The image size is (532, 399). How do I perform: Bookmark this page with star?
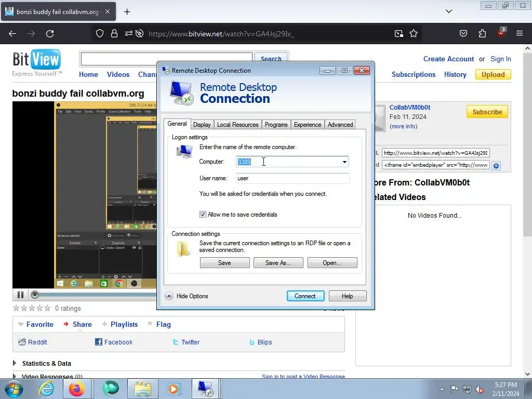click(414, 33)
